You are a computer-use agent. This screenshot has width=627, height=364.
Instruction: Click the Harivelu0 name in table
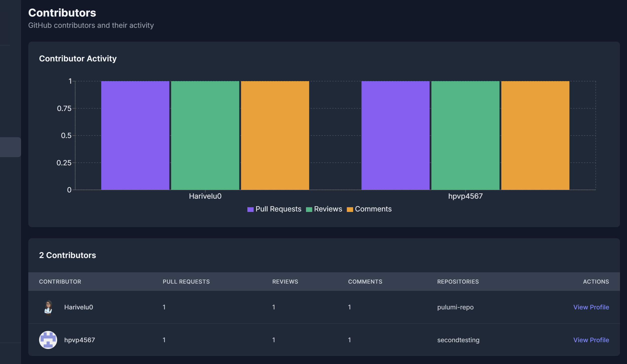[x=79, y=307]
